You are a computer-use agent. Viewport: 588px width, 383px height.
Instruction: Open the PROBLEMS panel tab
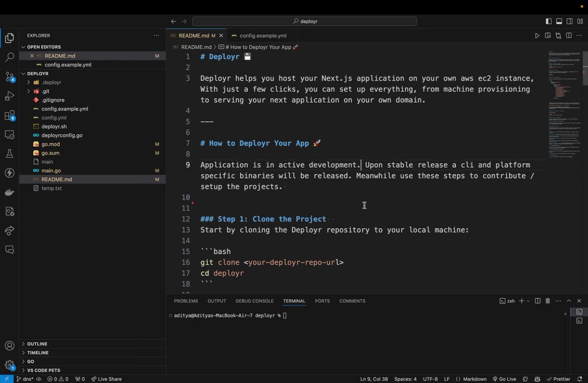pos(186,301)
